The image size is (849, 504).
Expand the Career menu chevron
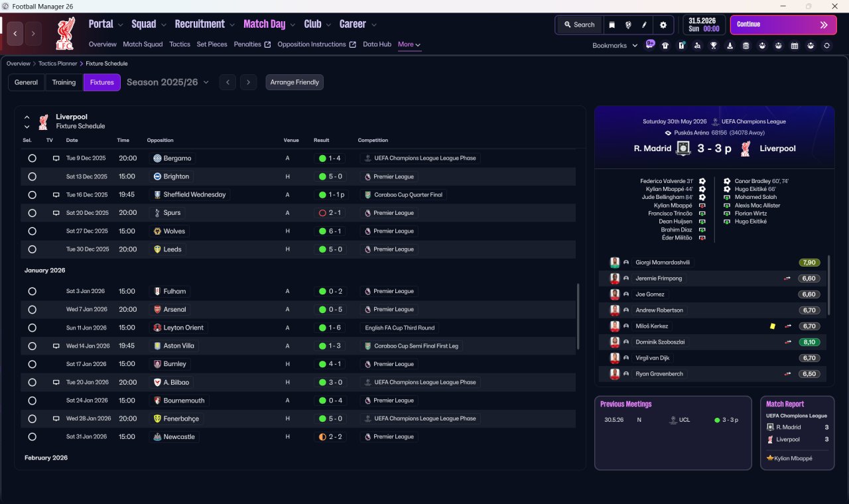point(373,25)
